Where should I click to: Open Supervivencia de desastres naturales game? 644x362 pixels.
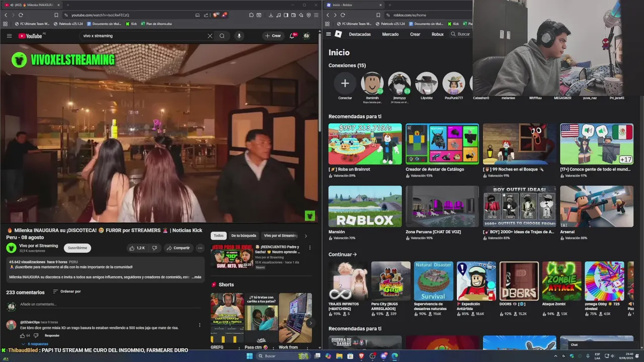[x=434, y=281]
